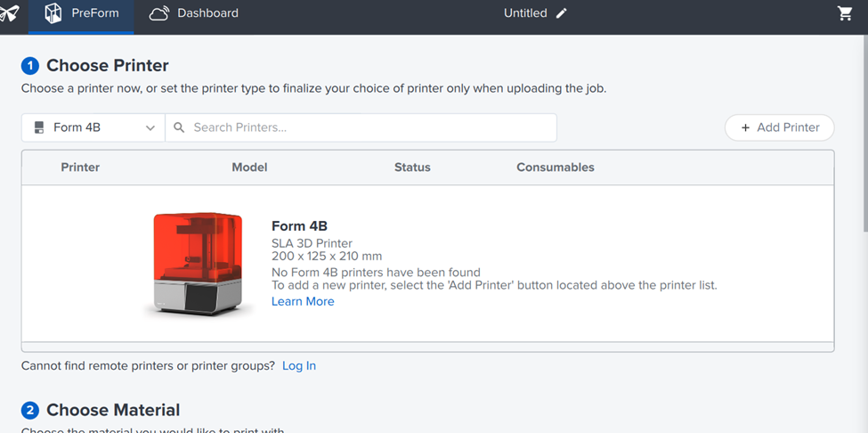Click the Model column header
The height and width of the screenshot is (433, 868).
[249, 167]
